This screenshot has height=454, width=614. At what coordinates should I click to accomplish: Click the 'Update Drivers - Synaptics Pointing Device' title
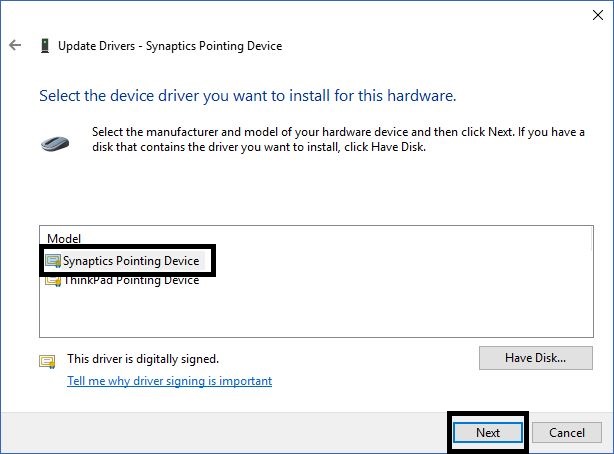click(x=170, y=46)
